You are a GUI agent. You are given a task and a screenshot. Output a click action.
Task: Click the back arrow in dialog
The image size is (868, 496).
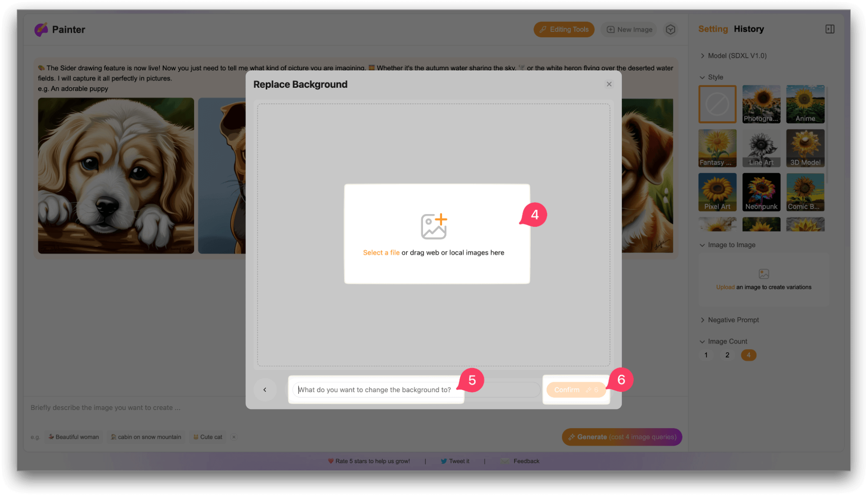coord(265,390)
